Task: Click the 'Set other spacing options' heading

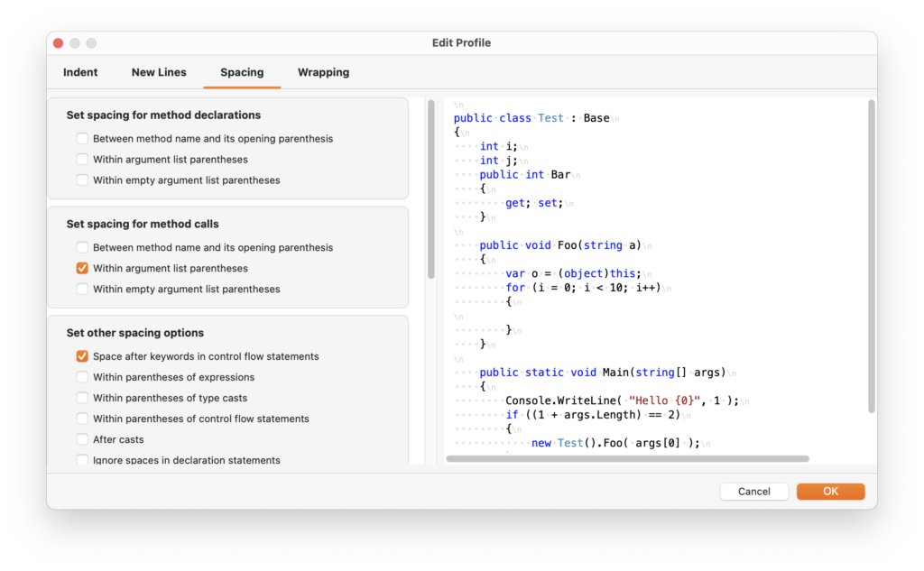Action: click(135, 333)
